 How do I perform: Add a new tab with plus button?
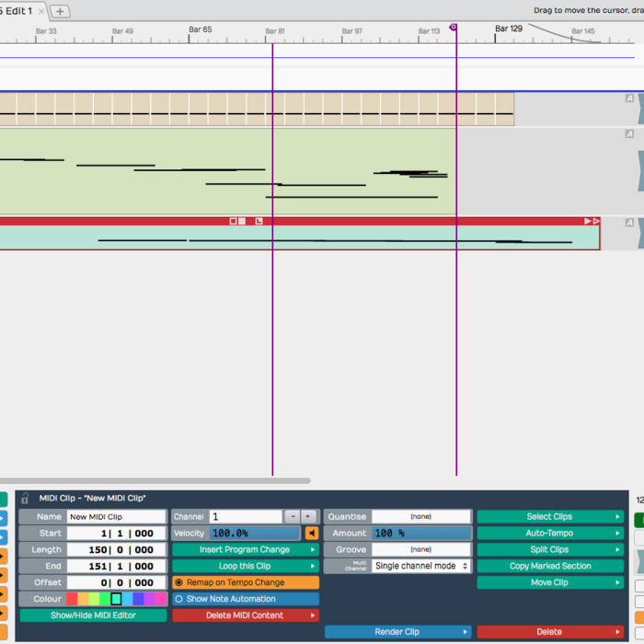pos(60,11)
